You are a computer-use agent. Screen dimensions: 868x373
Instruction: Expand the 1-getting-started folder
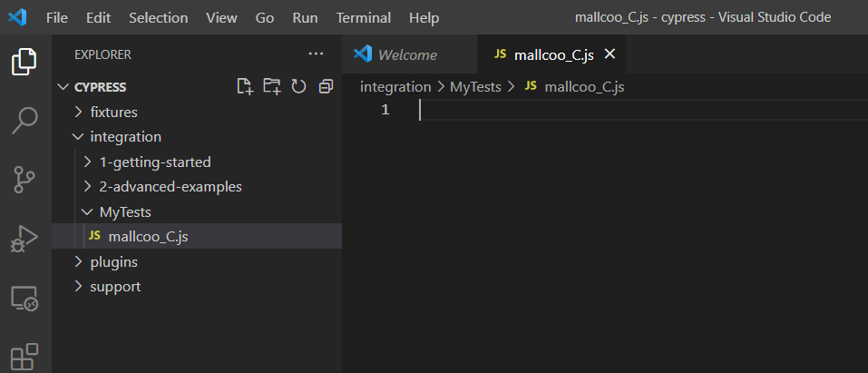coord(154,162)
